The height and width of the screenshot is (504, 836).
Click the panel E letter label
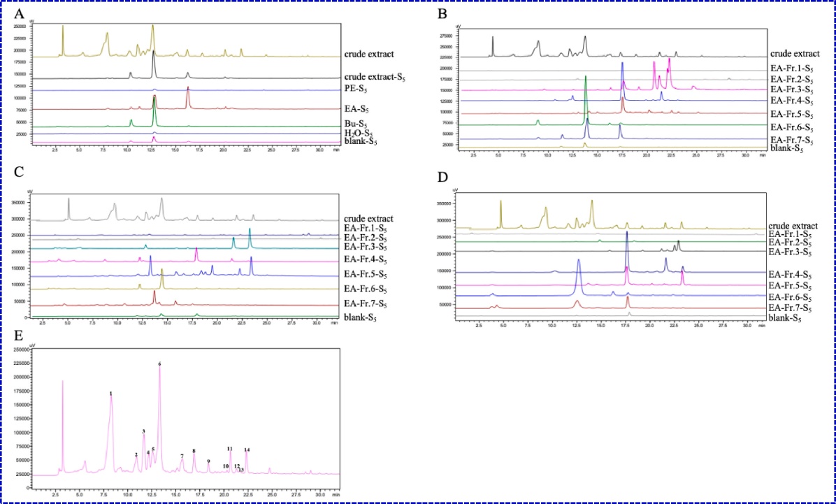pyautogui.click(x=19, y=336)
